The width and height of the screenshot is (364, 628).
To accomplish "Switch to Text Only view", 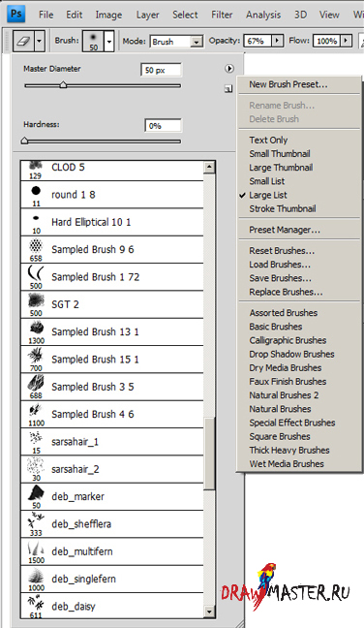I will tap(268, 141).
